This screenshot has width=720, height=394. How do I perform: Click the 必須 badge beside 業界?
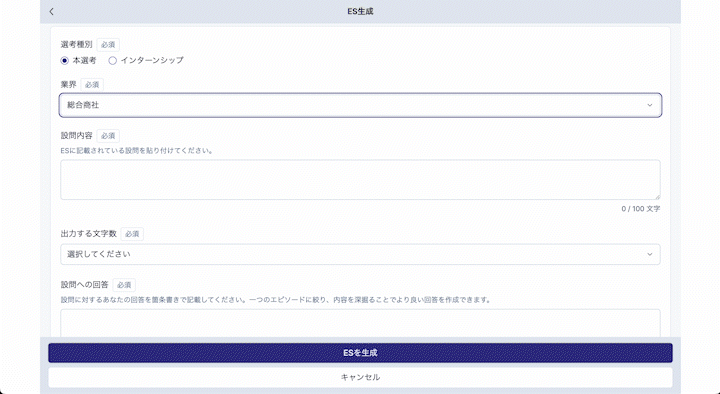tap(92, 84)
